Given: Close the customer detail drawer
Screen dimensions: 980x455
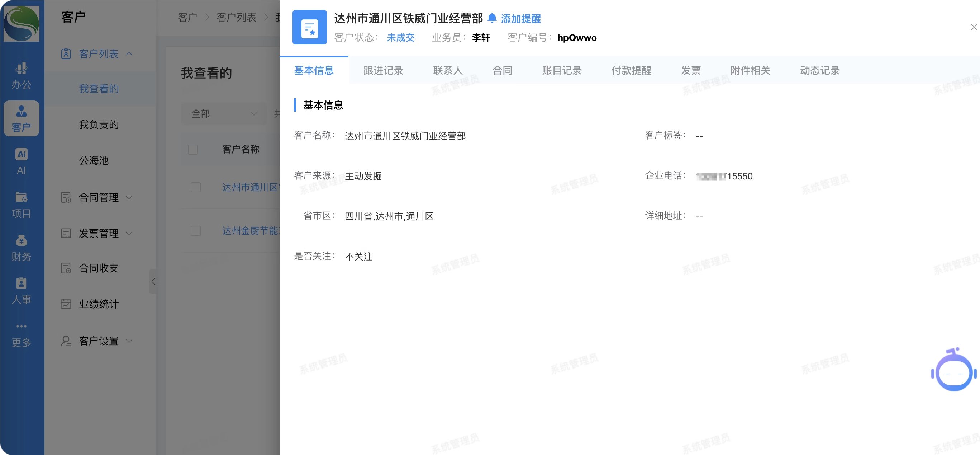Looking at the screenshot, I should (x=974, y=27).
